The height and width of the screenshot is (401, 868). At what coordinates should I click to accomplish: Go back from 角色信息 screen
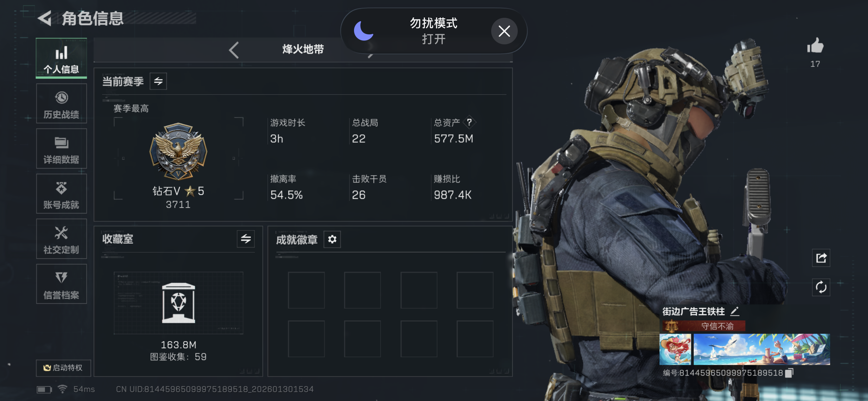[x=44, y=18]
